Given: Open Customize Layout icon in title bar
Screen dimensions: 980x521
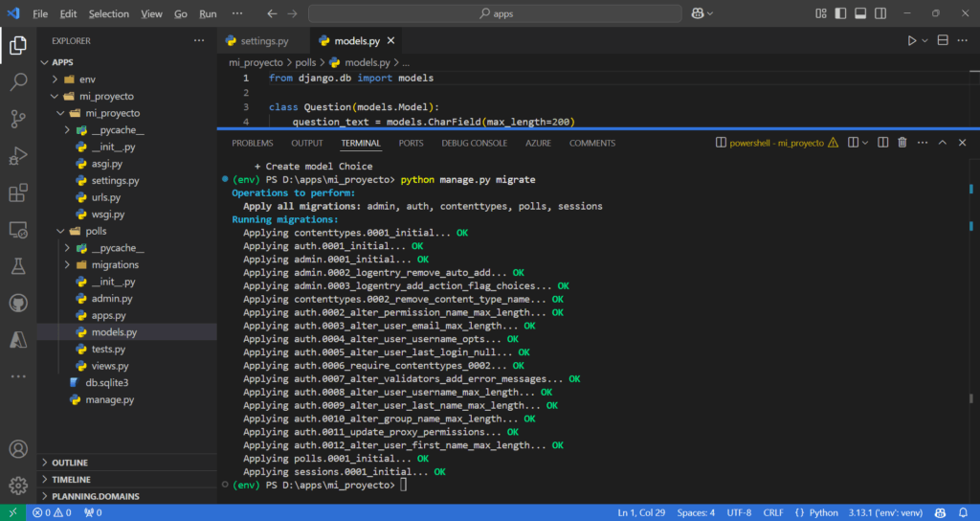Looking at the screenshot, I should click(x=820, y=13).
